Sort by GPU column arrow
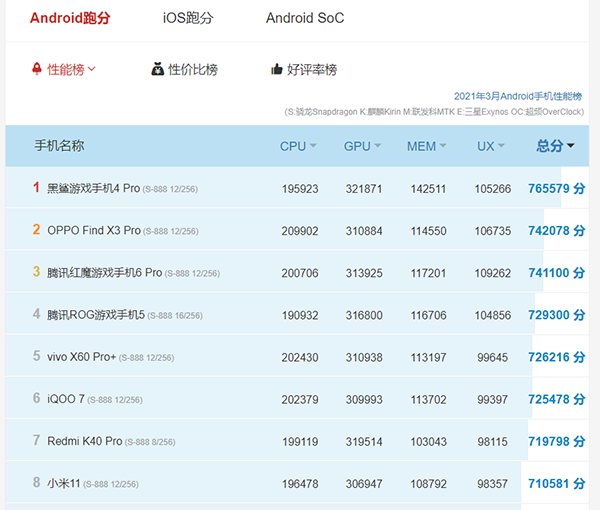This screenshot has height=510, width=600. [378, 147]
